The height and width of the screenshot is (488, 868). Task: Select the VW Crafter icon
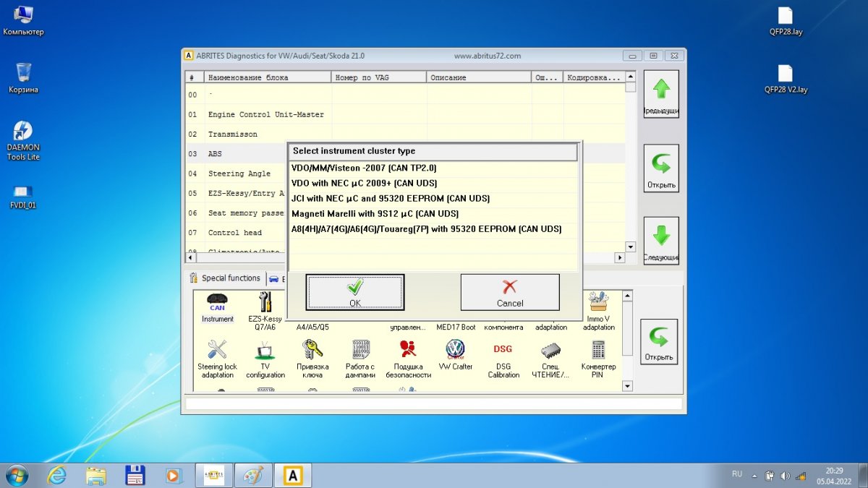(456, 356)
